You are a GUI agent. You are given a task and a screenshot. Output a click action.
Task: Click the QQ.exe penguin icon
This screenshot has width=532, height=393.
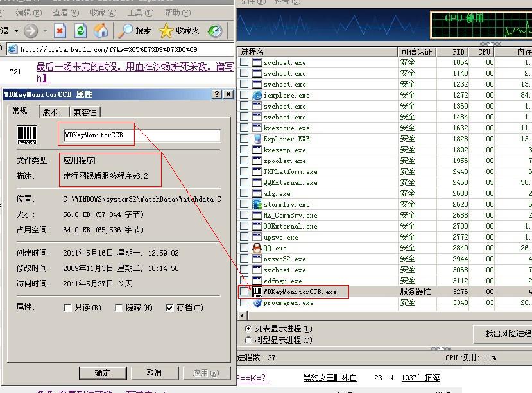257,248
